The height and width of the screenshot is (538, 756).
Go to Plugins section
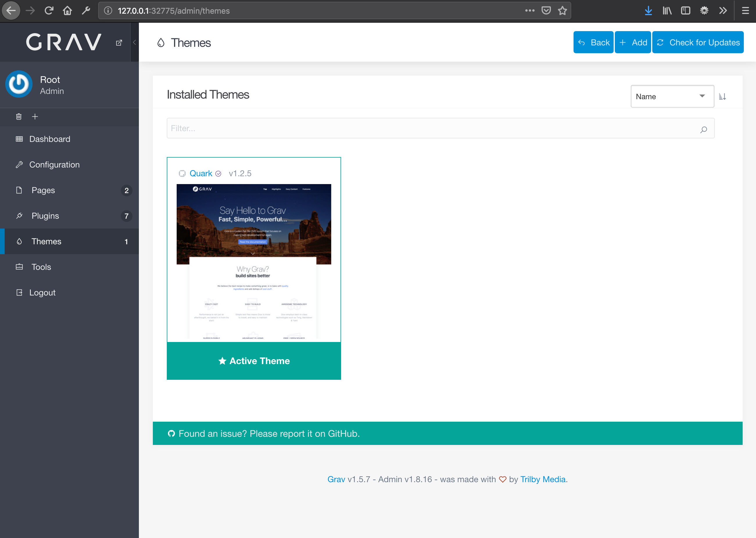(x=69, y=216)
